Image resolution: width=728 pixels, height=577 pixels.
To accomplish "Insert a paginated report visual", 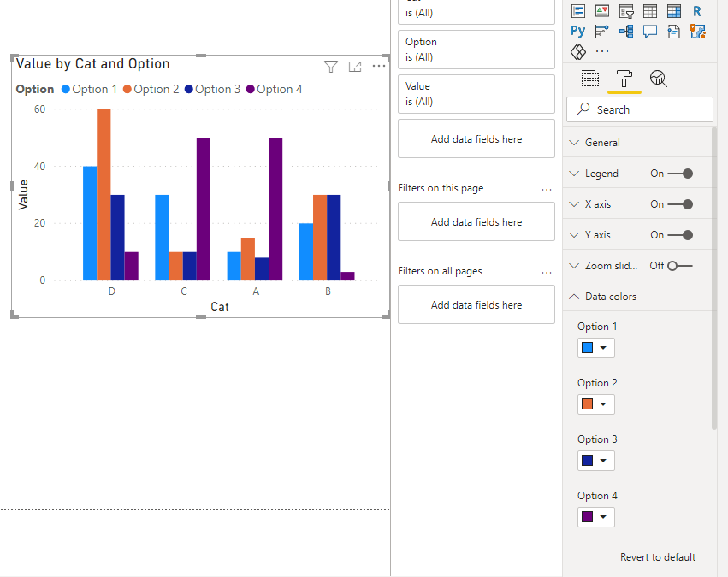I will (674, 31).
